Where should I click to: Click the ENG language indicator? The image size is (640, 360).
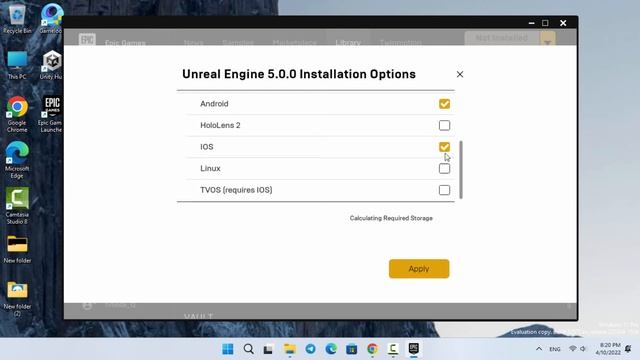[554, 349]
